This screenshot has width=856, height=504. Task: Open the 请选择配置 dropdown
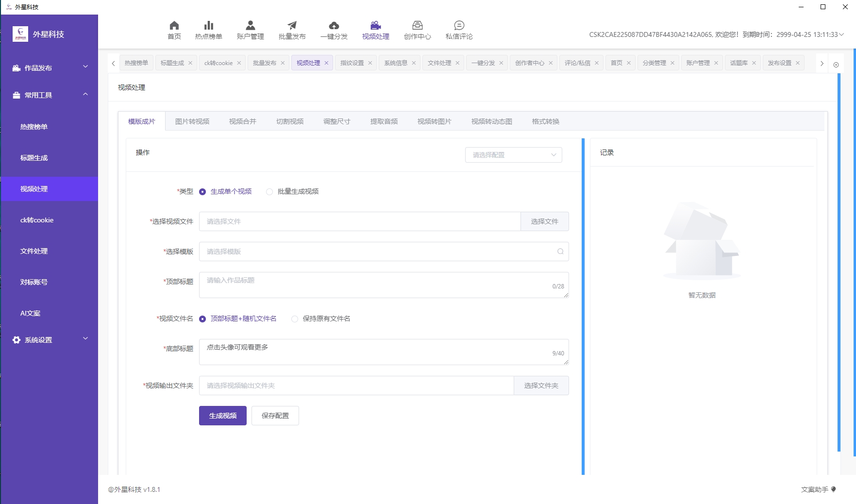pyautogui.click(x=513, y=155)
